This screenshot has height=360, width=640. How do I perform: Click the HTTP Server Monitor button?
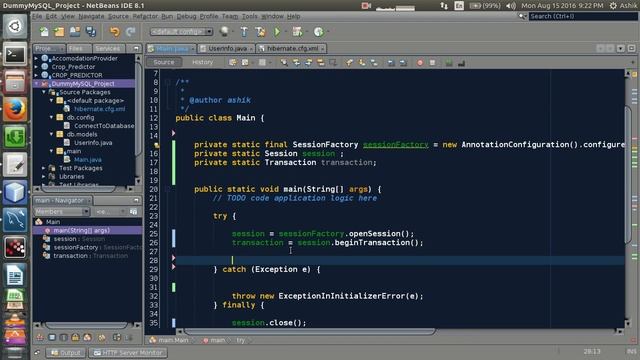tap(128, 353)
